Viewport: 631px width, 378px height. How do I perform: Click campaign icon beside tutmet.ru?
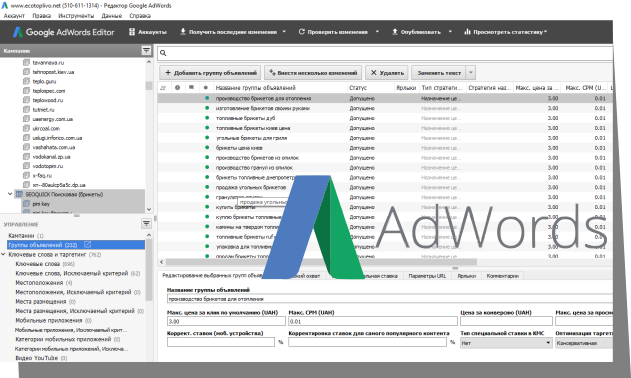coord(26,109)
